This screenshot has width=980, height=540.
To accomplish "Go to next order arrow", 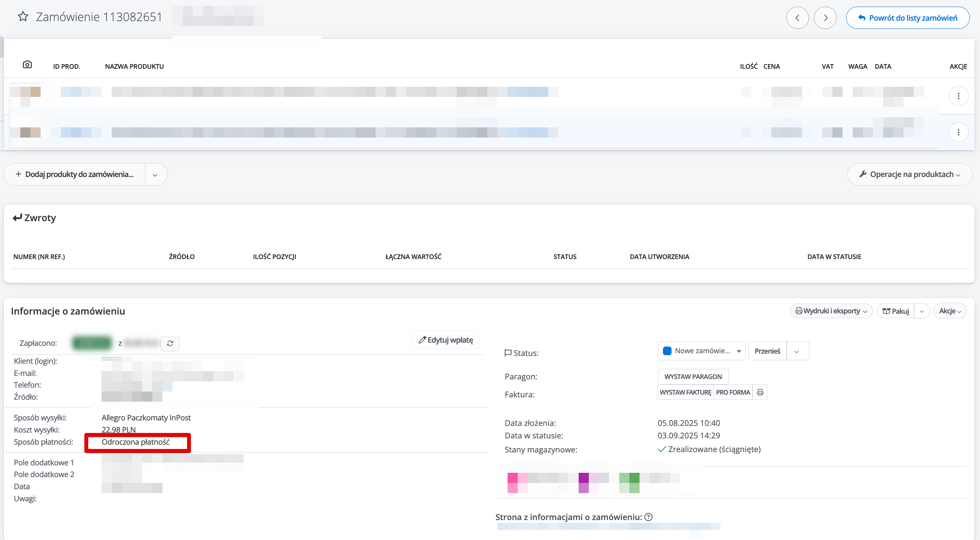I will (x=825, y=18).
